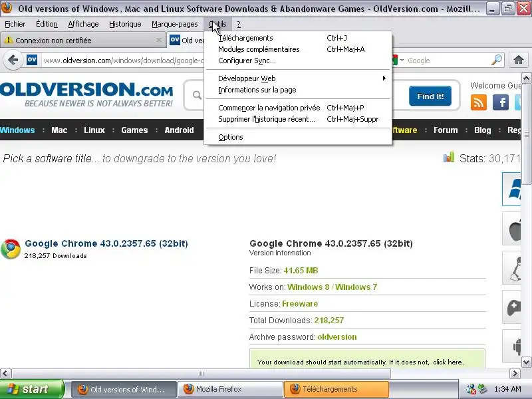This screenshot has height=399, width=532.
Task: Click the warning icon on first tab
Action: (x=8, y=40)
